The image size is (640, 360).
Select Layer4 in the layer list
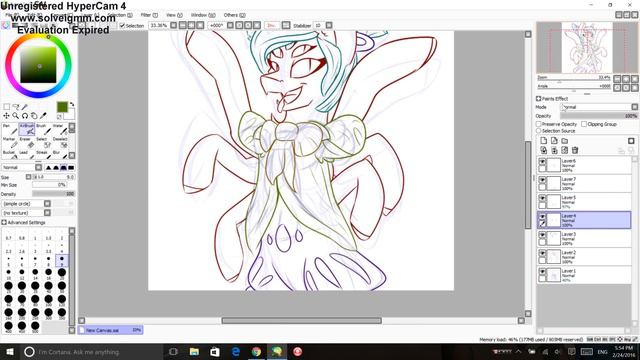click(584, 220)
